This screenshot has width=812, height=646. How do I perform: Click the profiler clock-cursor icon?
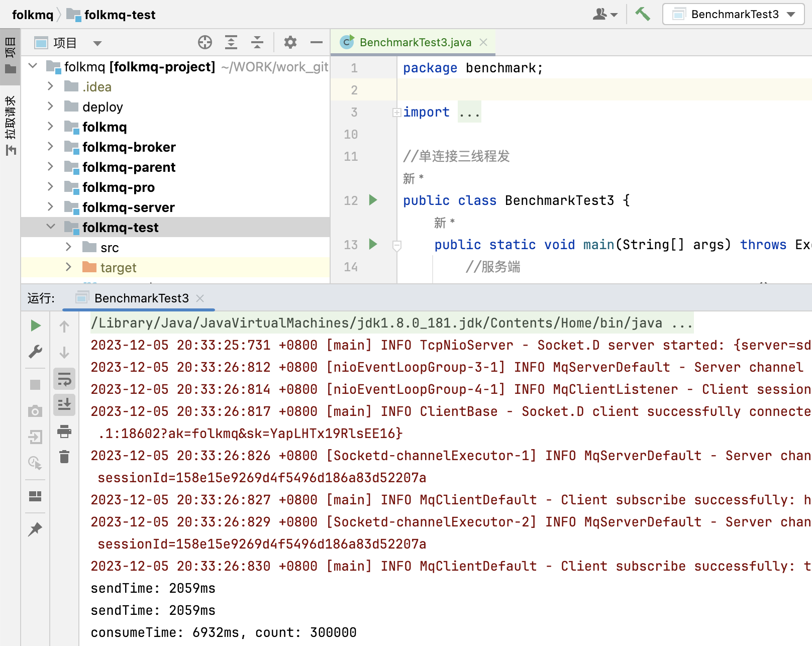click(35, 463)
